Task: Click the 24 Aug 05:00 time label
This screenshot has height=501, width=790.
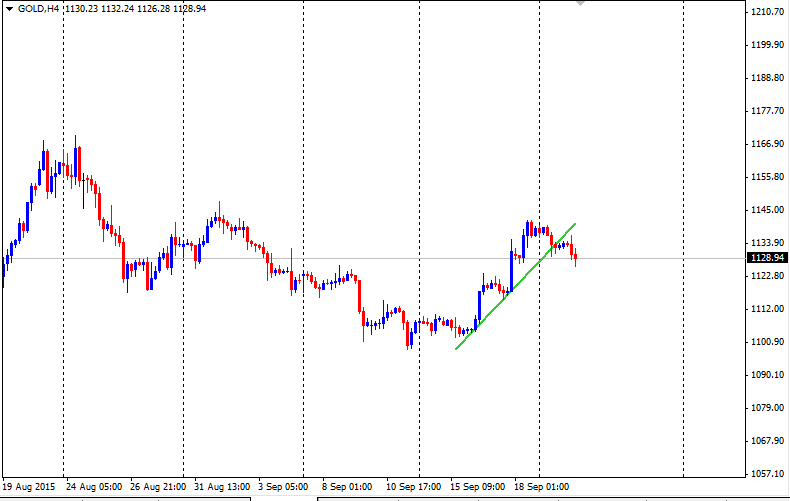Action: [94, 487]
